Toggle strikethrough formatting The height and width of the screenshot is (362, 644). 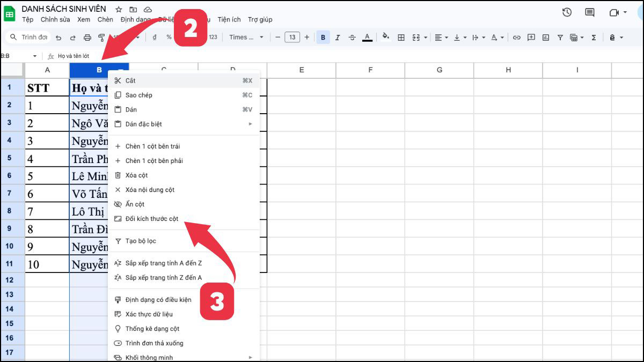tap(352, 38)
